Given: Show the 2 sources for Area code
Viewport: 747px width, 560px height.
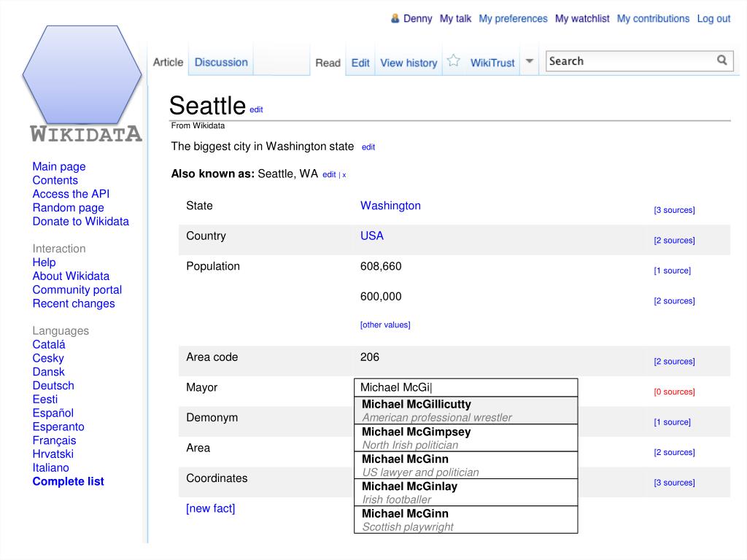Looking at the screenshot, I should tap(674, 362).
